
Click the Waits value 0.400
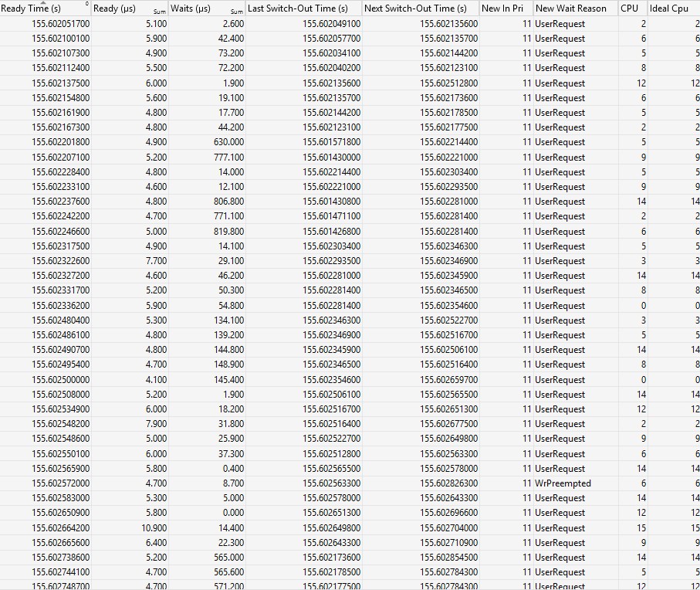click(x=233, y=469)
